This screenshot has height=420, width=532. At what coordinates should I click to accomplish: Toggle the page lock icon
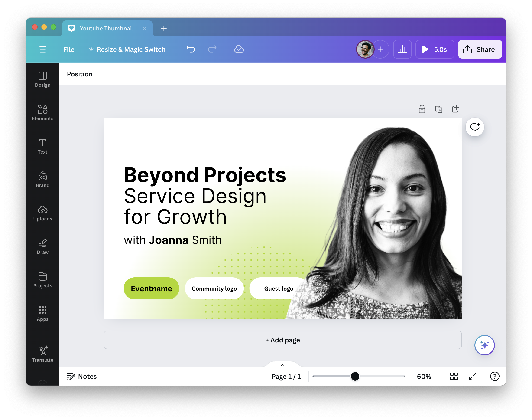point(422,109)
